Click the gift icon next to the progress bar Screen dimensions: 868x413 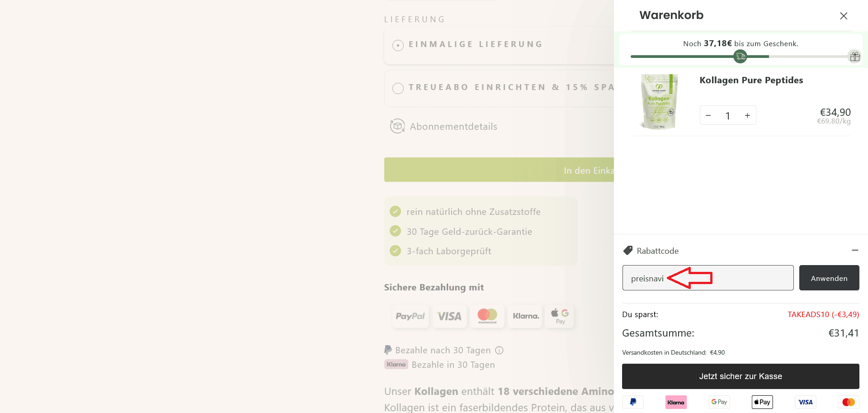tap(855, 57)
